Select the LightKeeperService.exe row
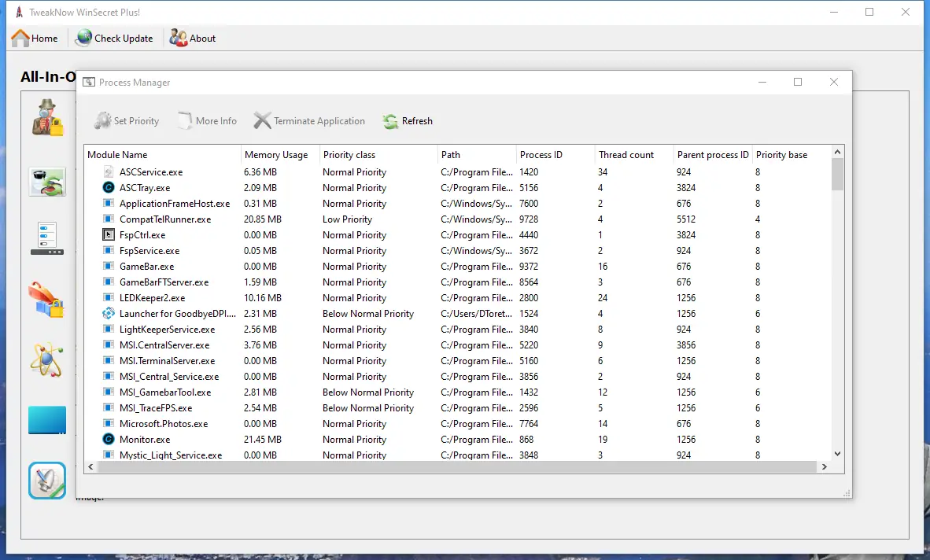The width and height of the screenshot is (930, 560). point(457,330)
